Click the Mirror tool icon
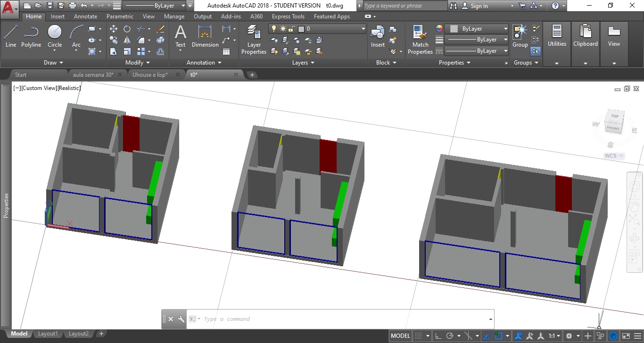 click(x=127, y=40)
